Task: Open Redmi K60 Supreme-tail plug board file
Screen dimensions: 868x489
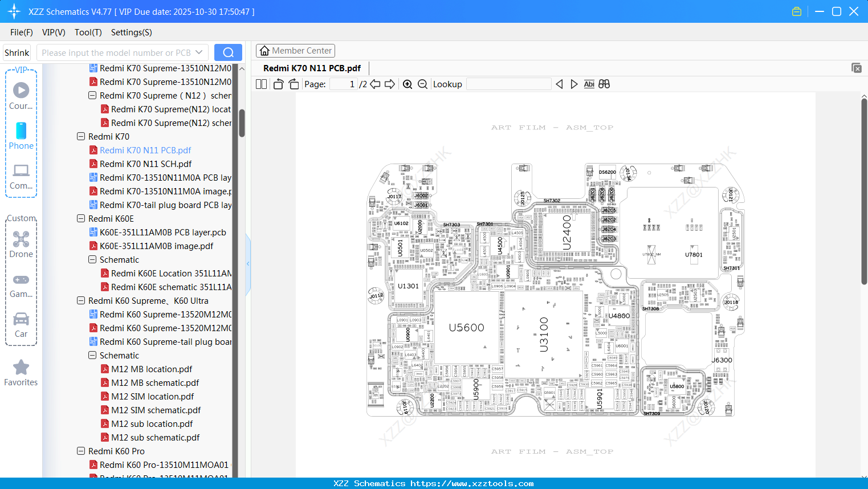Action: pos(161,342)
